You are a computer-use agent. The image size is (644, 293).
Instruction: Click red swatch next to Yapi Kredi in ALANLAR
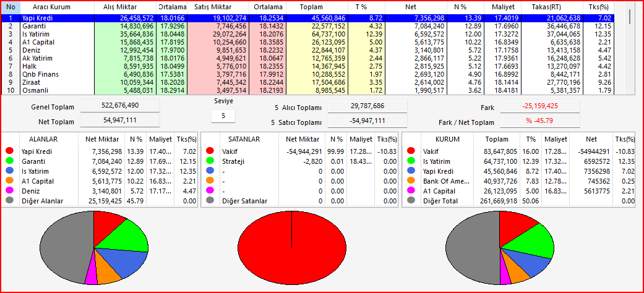click(x=10, y=151)
